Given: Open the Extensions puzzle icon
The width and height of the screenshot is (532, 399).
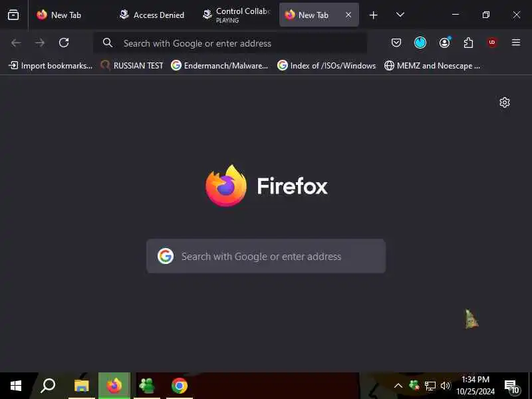Looking at the screenshot, I should tap(468, 43).
